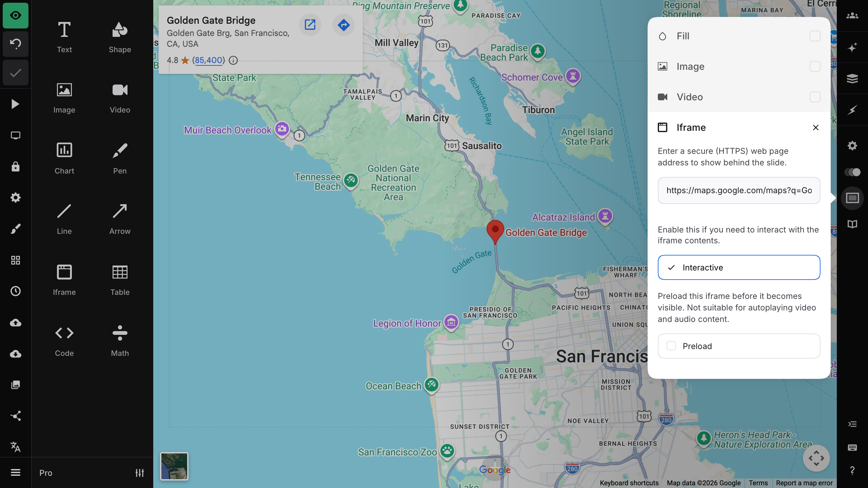868x488 pixels.
Task: Switch map to satellite thumbnail
Action: coord(174,466)
